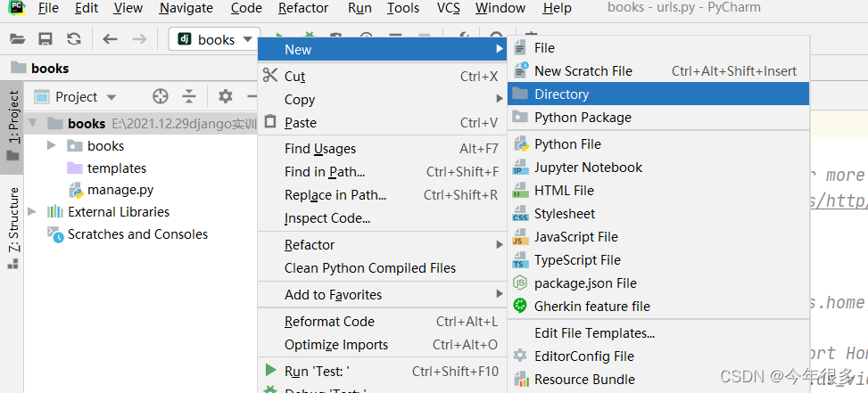Click the Synchronize toolbar icon
The width and height of the screenshot is (868, 393).
pos(74,39)
